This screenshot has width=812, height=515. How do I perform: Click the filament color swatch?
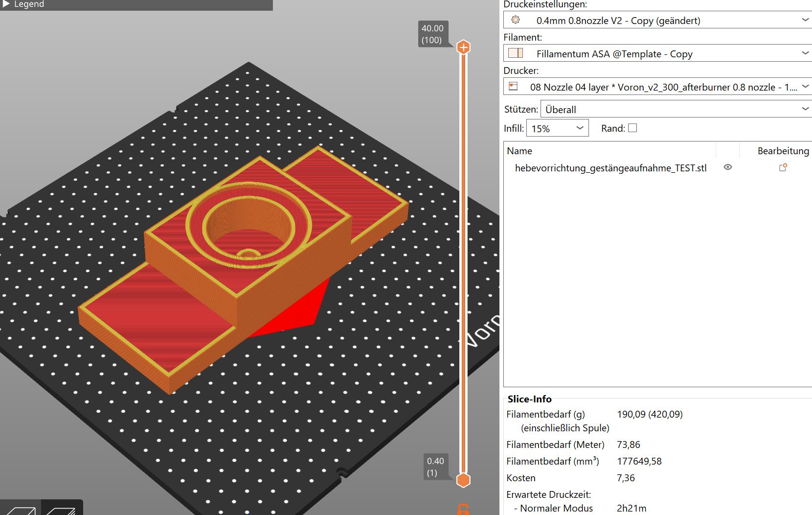516,53
